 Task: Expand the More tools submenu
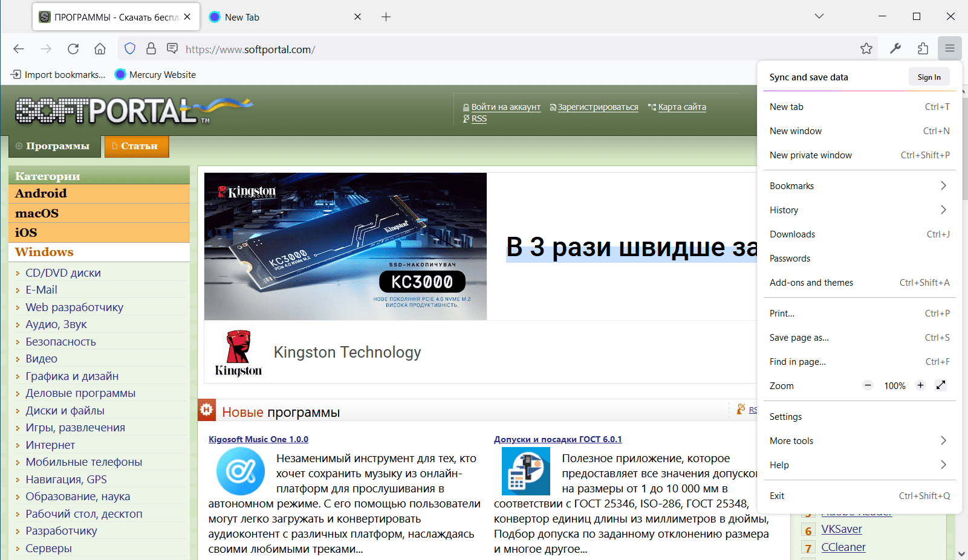click(x=859, y=441)
